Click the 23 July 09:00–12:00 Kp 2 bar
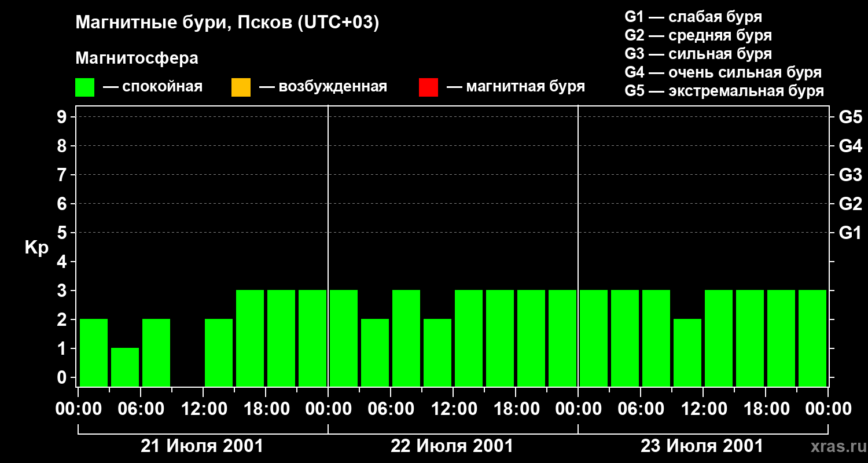 (x=687, y=352)
